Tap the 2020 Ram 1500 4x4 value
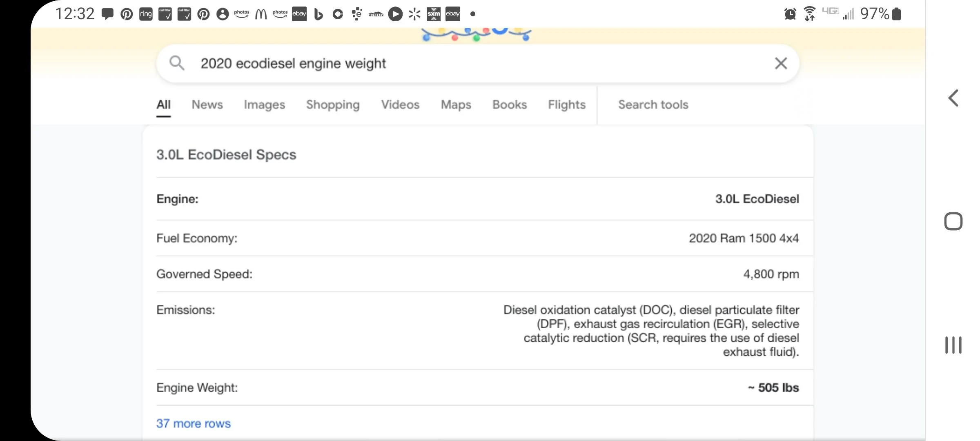The height and width of the screenshot is (441, 980). coord(744,238)
